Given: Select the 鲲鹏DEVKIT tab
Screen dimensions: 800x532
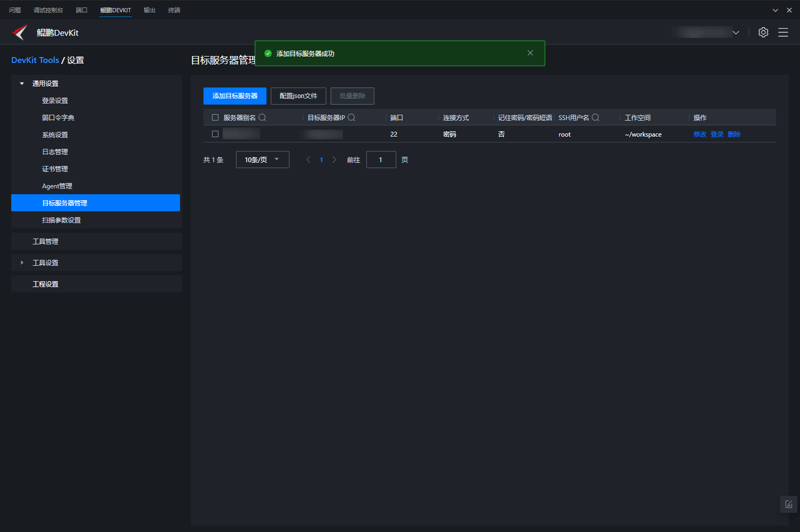Looking at the screenshot, I should coord(115,10).
